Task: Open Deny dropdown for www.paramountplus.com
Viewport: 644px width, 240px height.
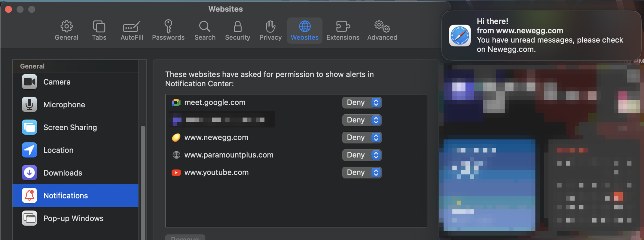Action: (362, 155)
